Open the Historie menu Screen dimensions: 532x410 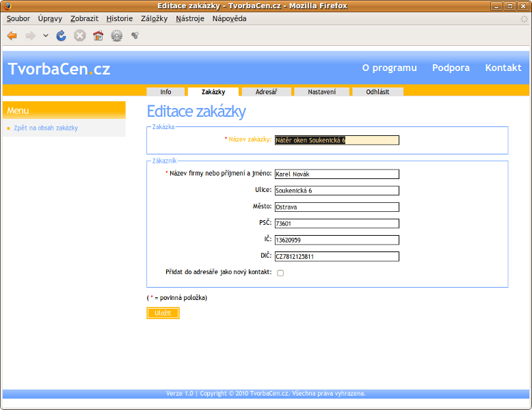(120, 18)
